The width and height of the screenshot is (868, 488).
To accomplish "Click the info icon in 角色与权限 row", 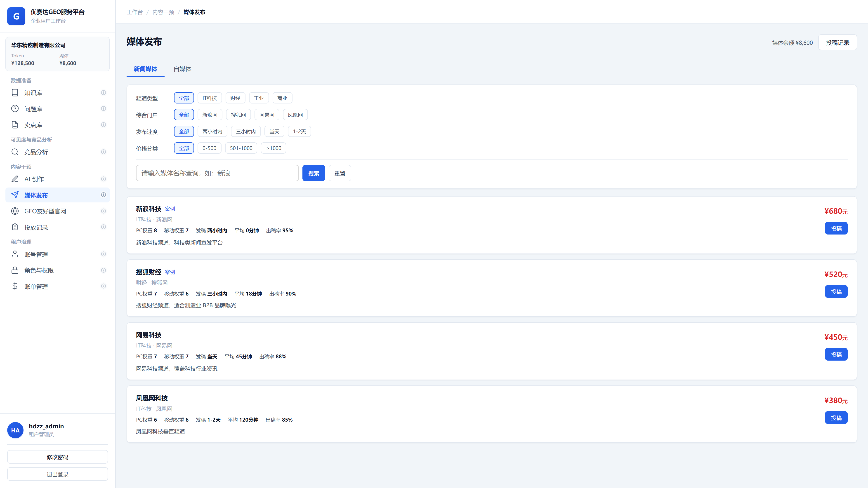I will pyautogui.click(x=104, y=270).
